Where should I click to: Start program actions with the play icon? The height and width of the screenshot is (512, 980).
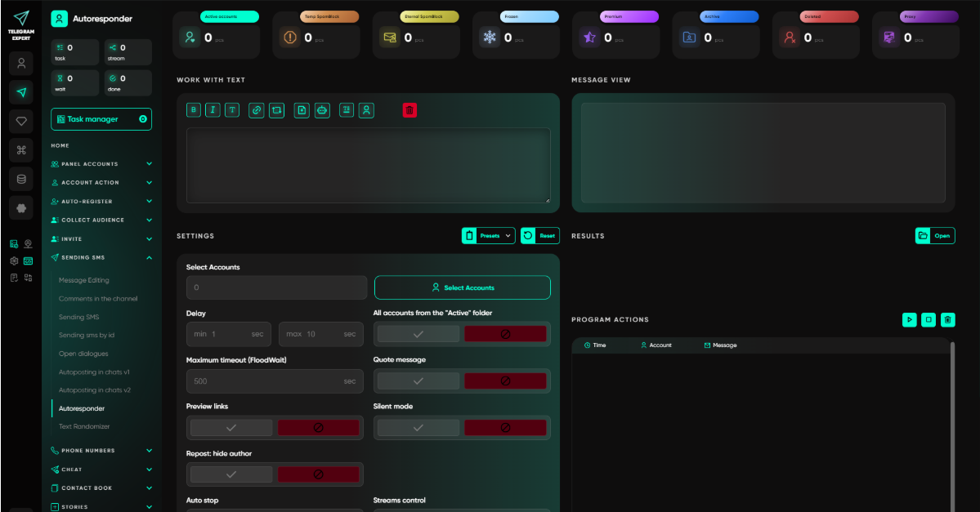[x=910, y=319]
